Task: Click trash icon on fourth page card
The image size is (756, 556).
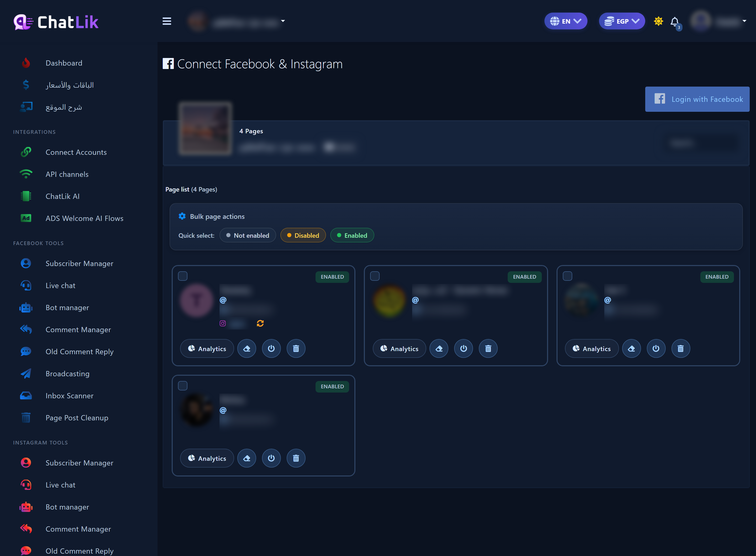Action: pos(296,458)
